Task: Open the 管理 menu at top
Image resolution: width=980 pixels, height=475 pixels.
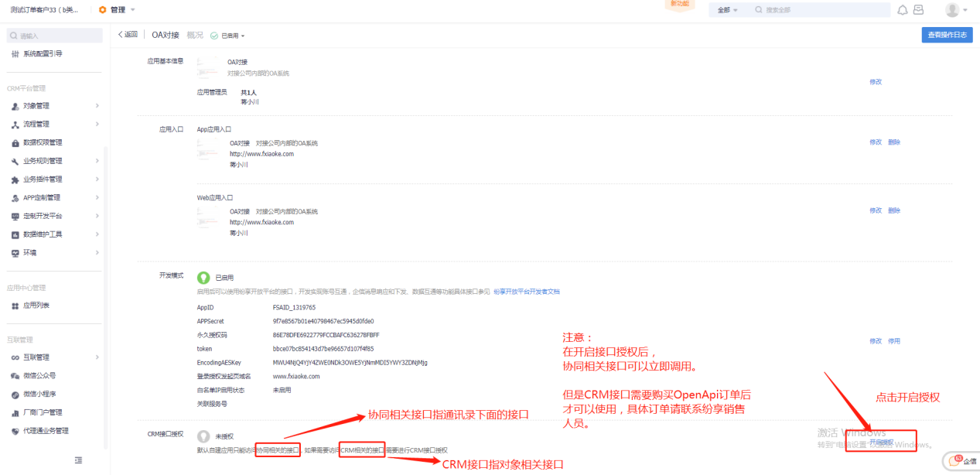Action: 117,10
